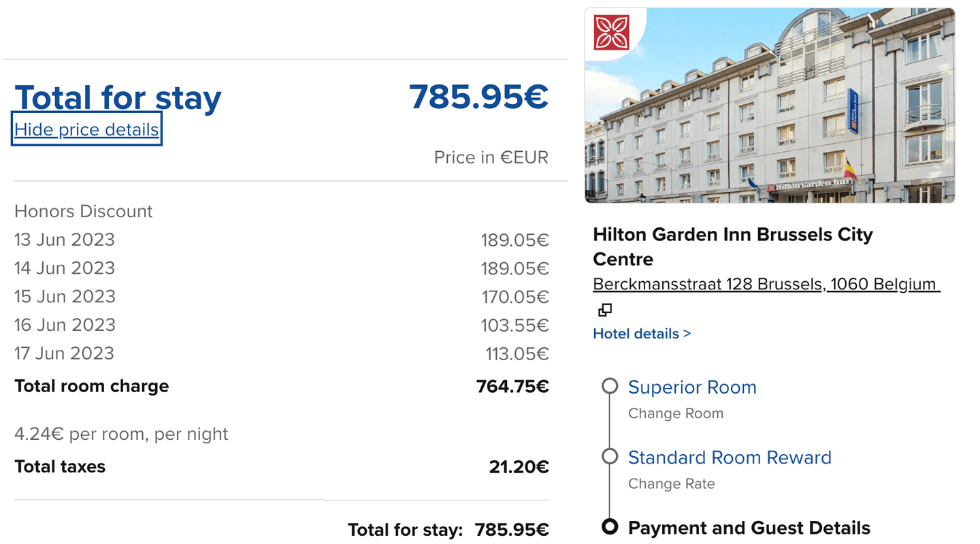Screen dimensions: 980x544
Task: Select the Standard Room Reward link
Action: pyautogui.click(x=729, y=457)
